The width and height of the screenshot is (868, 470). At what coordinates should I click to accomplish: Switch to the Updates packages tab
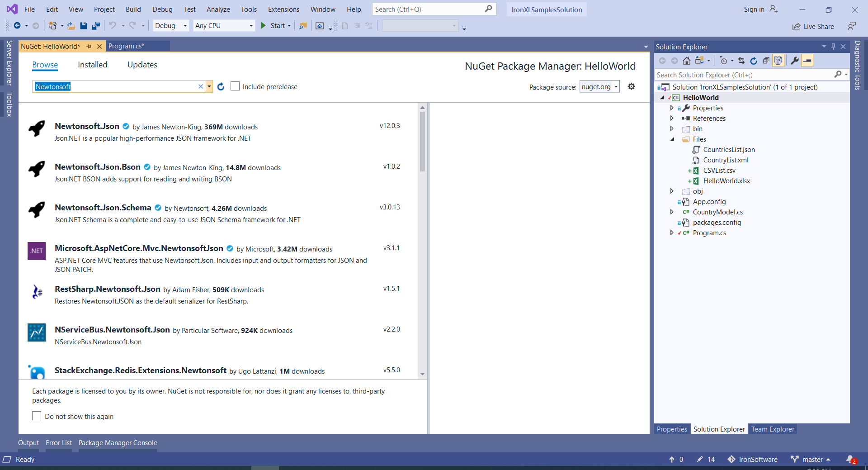[x=142, y=65]
